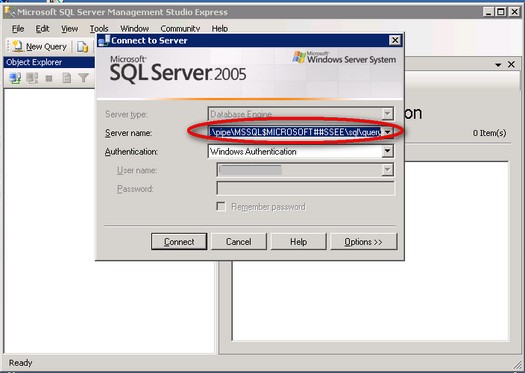Open the Authentication dropdown arrow

pyautogui.click(x=387, y=151)
